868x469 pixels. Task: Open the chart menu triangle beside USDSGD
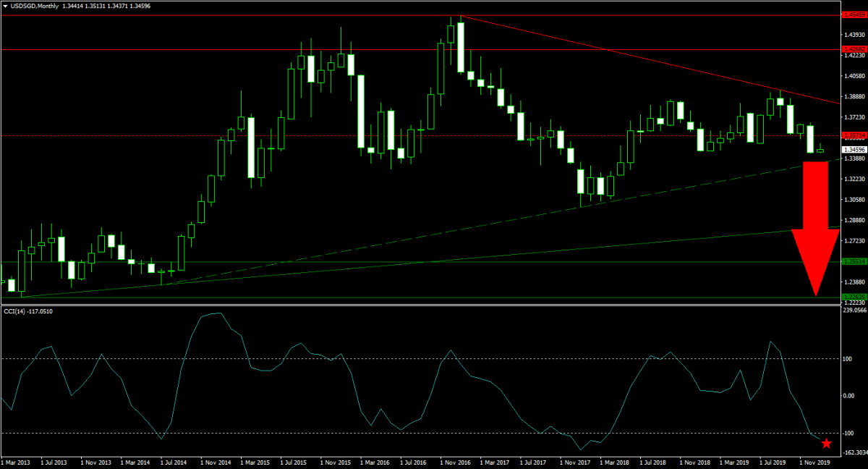pos(5,6)
